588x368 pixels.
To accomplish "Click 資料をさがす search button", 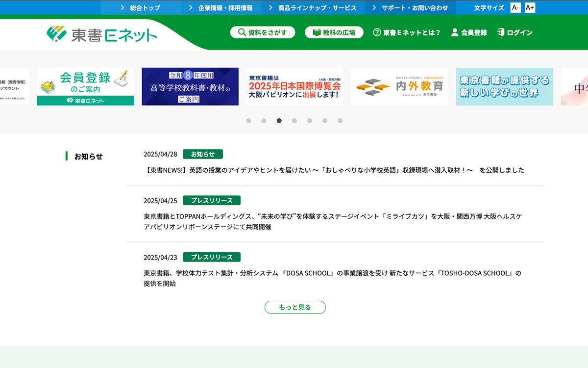I will point(263,32).
